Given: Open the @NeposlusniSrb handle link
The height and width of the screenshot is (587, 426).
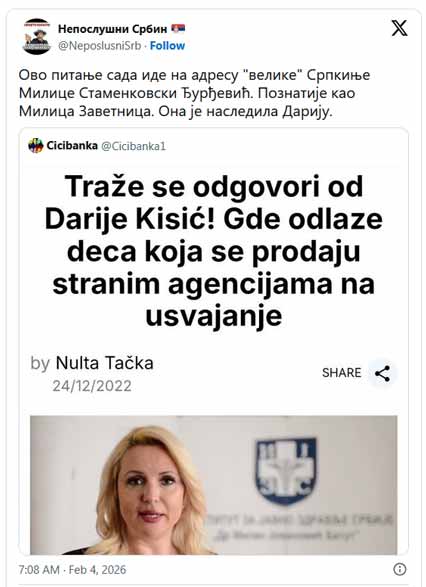Looking at the screenshot, I should pos(100,46).
